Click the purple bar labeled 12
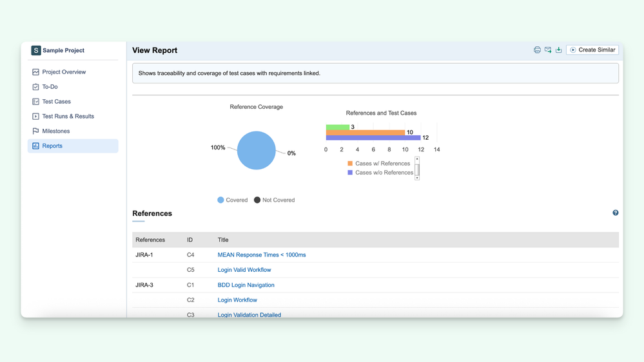644x362 pixels. click(373, 137)
